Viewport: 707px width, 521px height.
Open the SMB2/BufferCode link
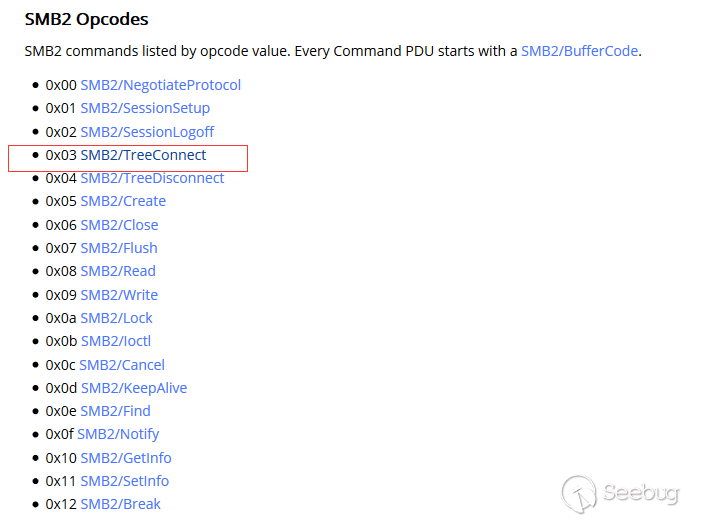pyautogui.click(x=579, y=50)
